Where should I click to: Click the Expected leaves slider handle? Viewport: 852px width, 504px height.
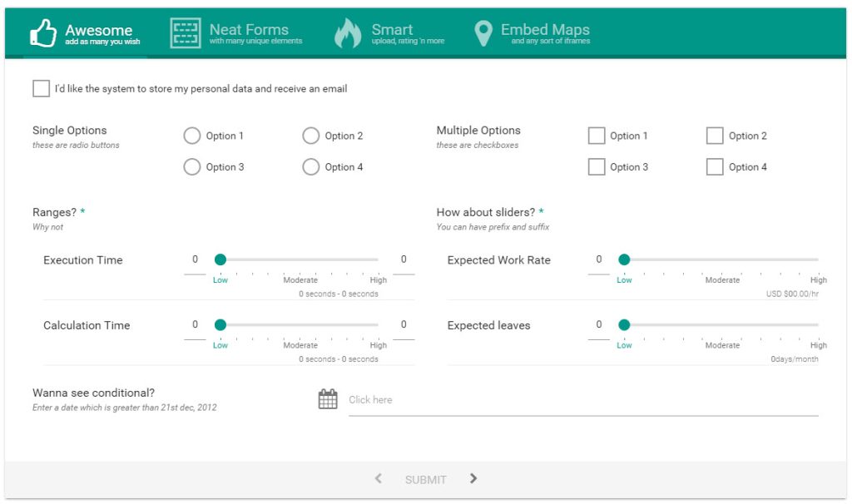pyautogui.click(x=624, y=325)
